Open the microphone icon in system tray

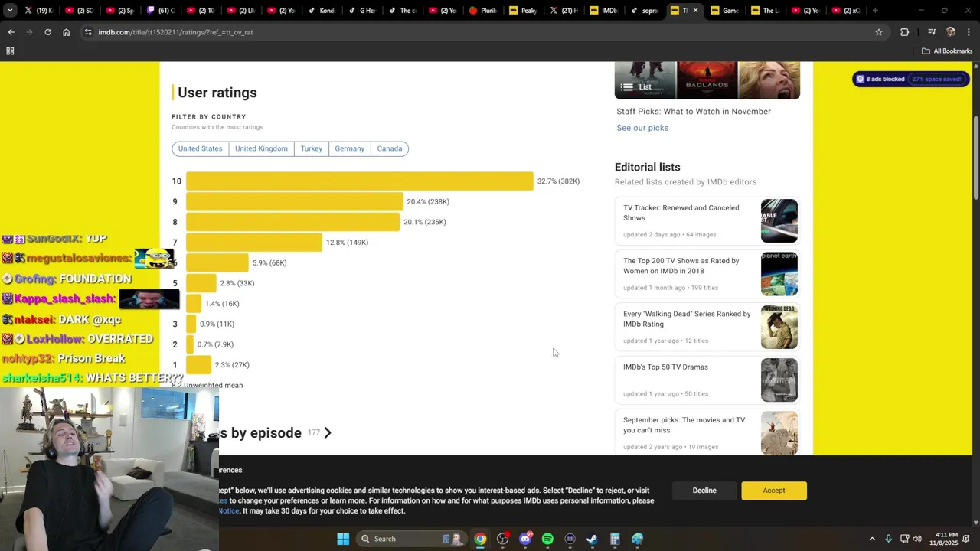(x=888, y=539)
